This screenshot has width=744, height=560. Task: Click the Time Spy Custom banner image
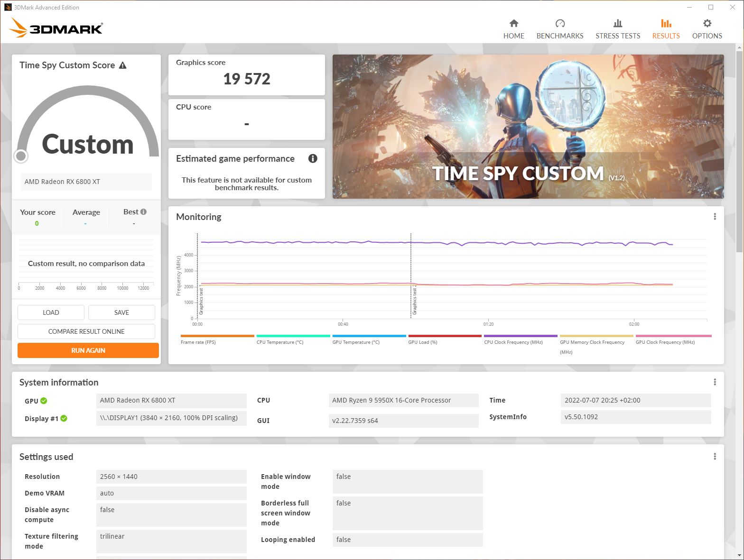tap(528, 127)
